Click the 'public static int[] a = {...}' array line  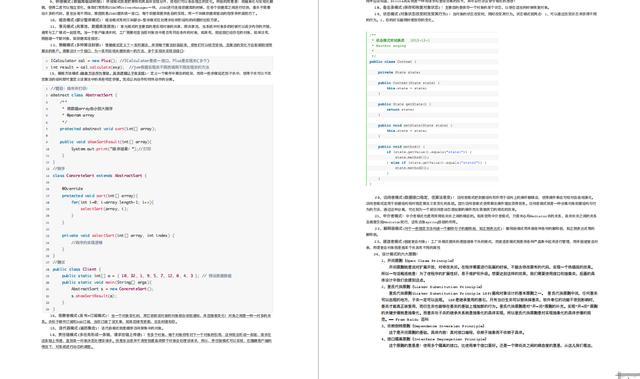click(x=147, y=276)
